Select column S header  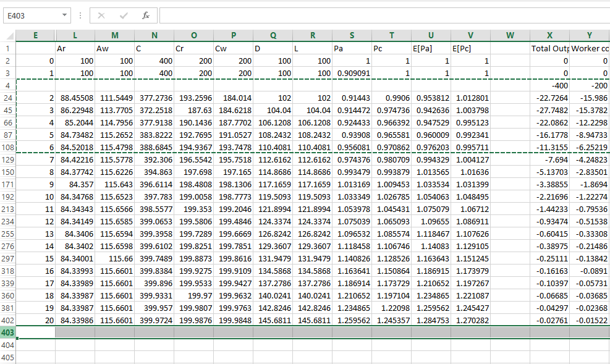352,35
